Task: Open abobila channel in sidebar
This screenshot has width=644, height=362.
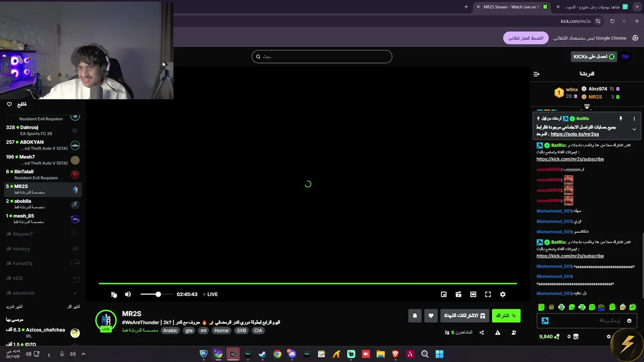Action: coord(43,204)
